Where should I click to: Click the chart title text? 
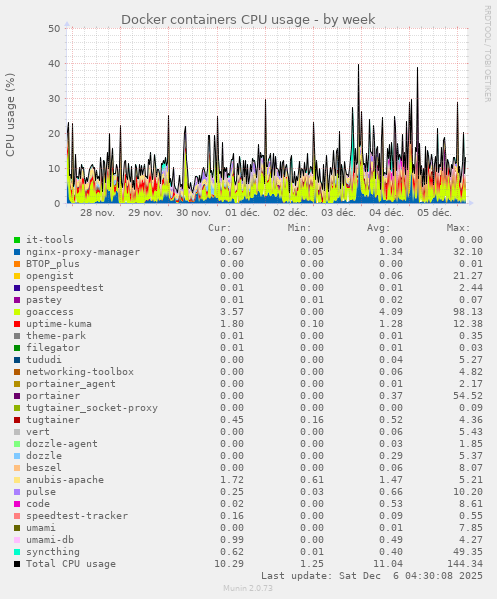click(x=248, y=19)
